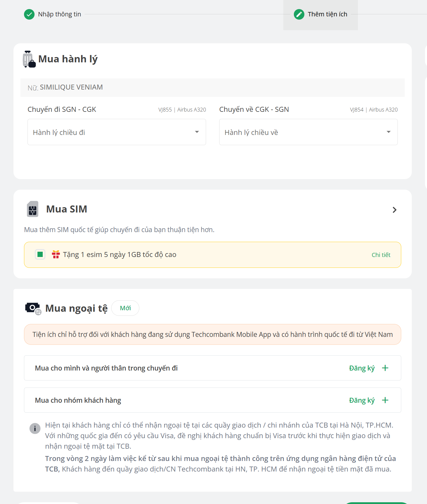Click the pencil icon at Thêm tiện ích
This screenshot has height=504, width=427.
(299, 14)
